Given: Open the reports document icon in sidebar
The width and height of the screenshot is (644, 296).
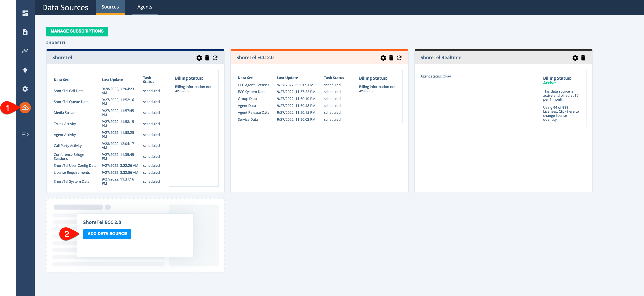Looking at the screenshot, I should click(25, 32).
